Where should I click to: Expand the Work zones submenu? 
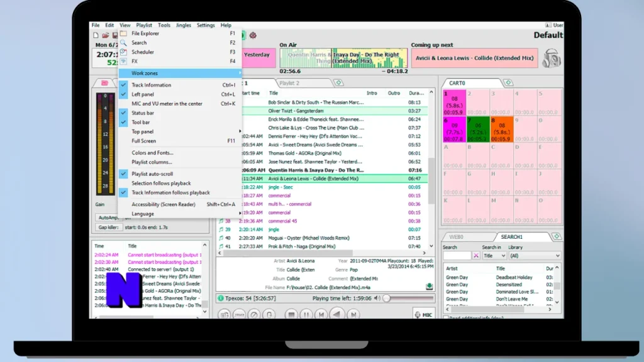coord(180,73)
